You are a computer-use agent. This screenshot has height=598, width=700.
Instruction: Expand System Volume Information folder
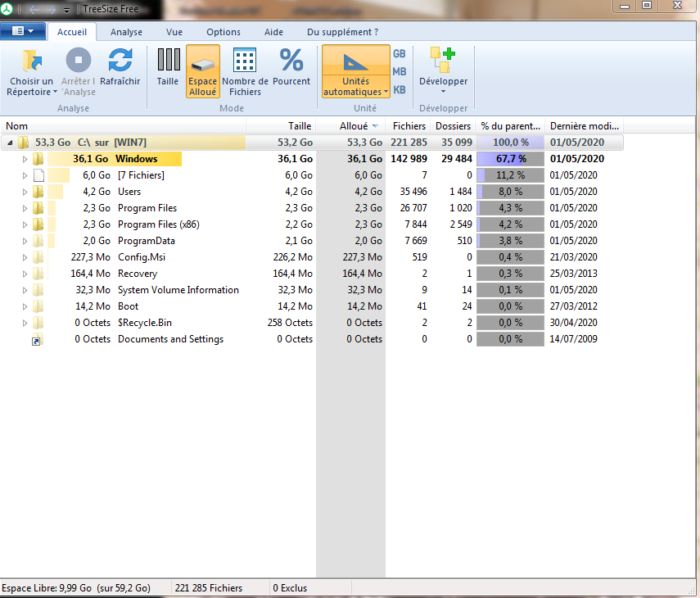point(25,290)
